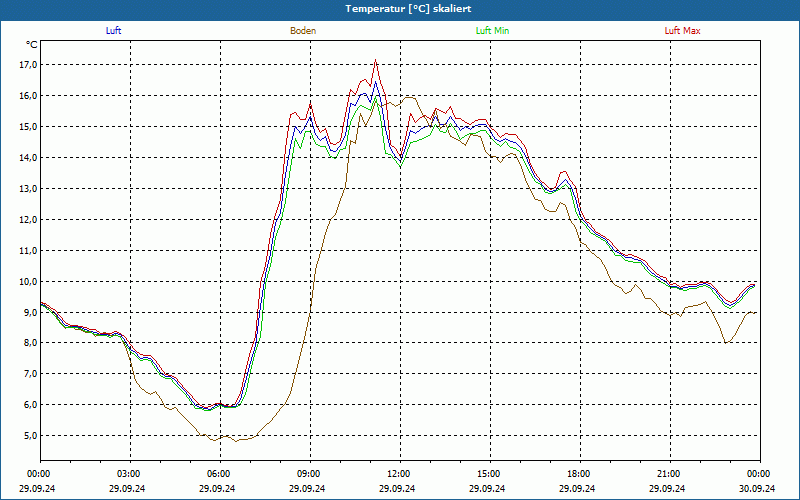This screenshot has width=800, height=500.
Task: Click the 18:00 time axis label
Action: pyautogui.click(x=580, y=474)
